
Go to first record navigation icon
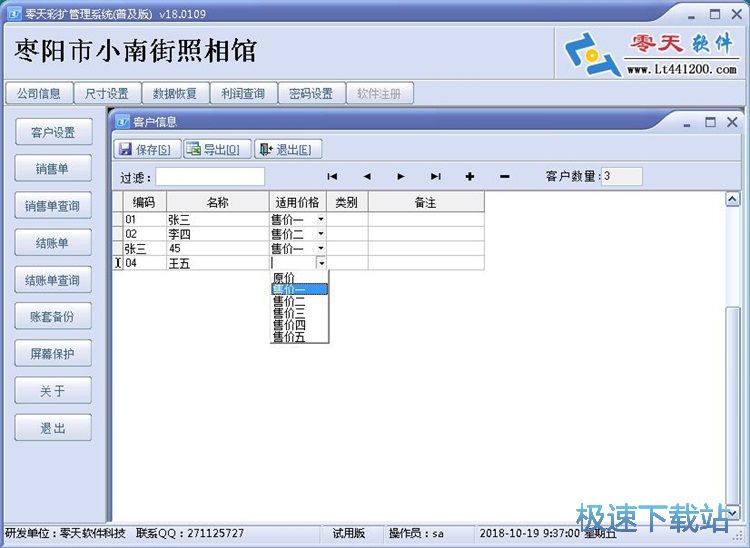pyautogui.click(x=332, y=176)
